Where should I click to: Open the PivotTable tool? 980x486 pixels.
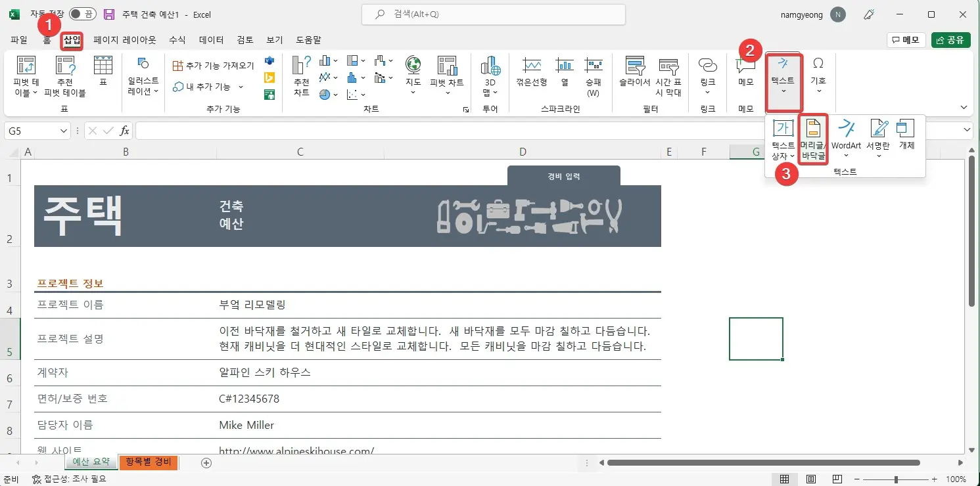(26, 77)
